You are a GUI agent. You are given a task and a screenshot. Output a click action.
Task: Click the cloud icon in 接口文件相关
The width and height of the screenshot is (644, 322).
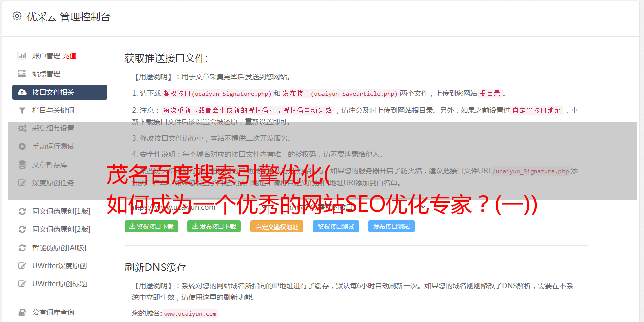(x=22, y=92)
